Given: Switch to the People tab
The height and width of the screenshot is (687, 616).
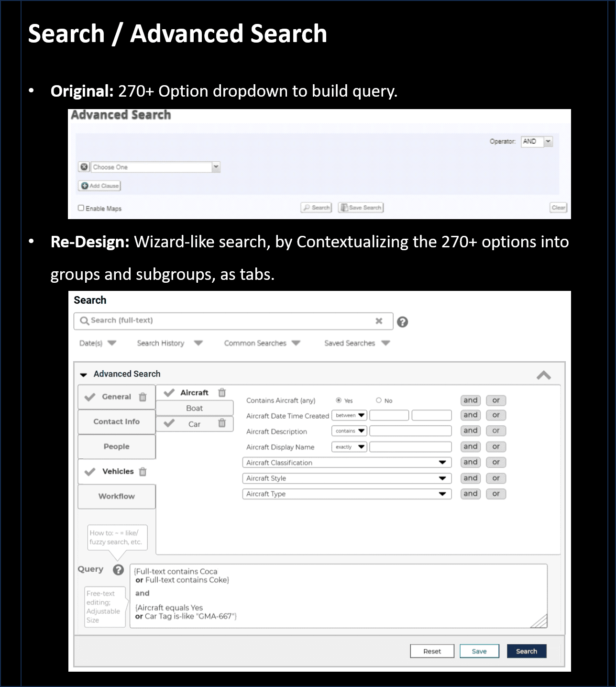Looking at the screenshot, I should (x=117, y=447).
